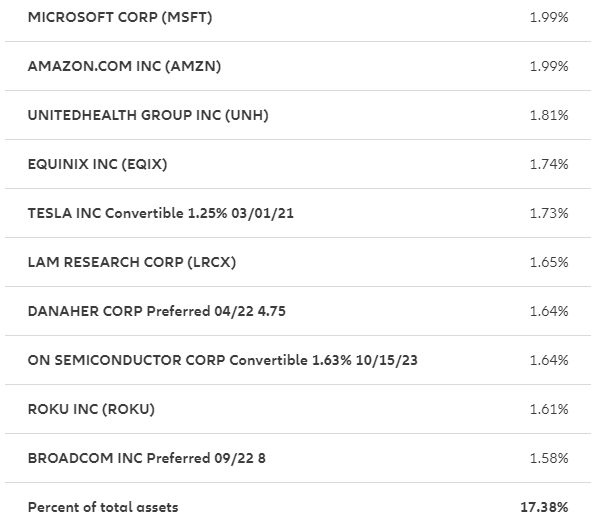The image size is (595, 518).
Task: Click Microsoft's 1.99% weight value
Action: pyautogui.click(x=549, y=17)
